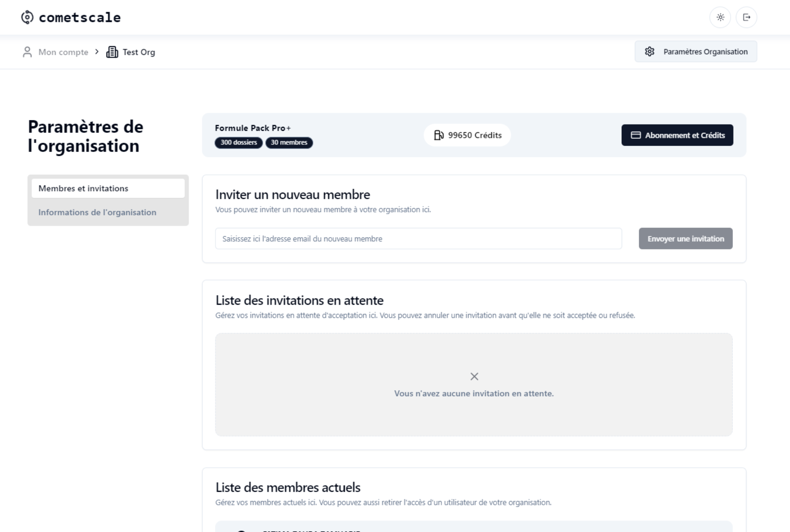Click the user icon beside Mon compte

click(27, 52)
